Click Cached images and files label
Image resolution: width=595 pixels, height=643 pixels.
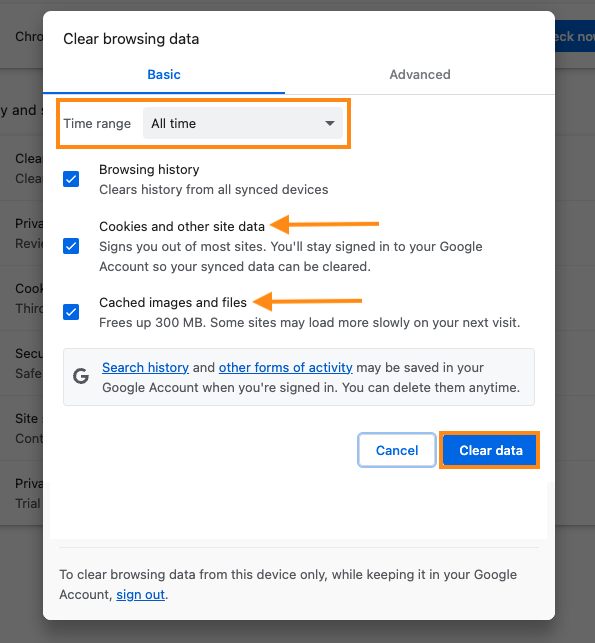[x=173, y=303]
